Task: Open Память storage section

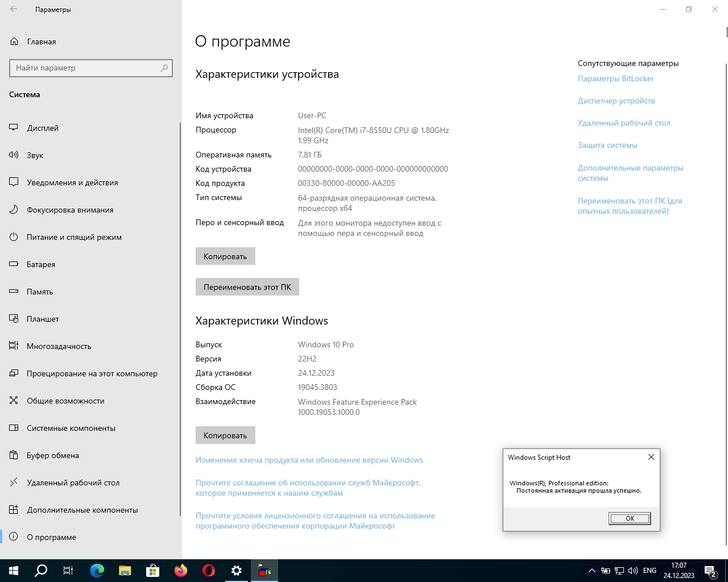Action: (91, 292)
